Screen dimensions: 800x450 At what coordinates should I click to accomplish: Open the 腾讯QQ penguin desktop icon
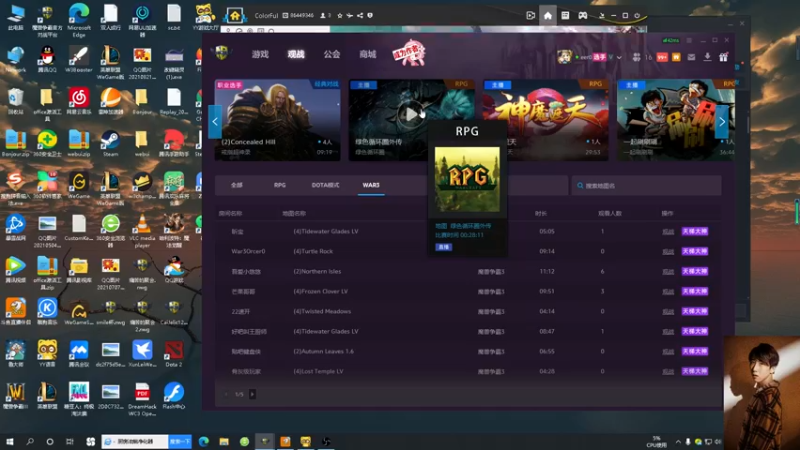[x=47, y=59]
